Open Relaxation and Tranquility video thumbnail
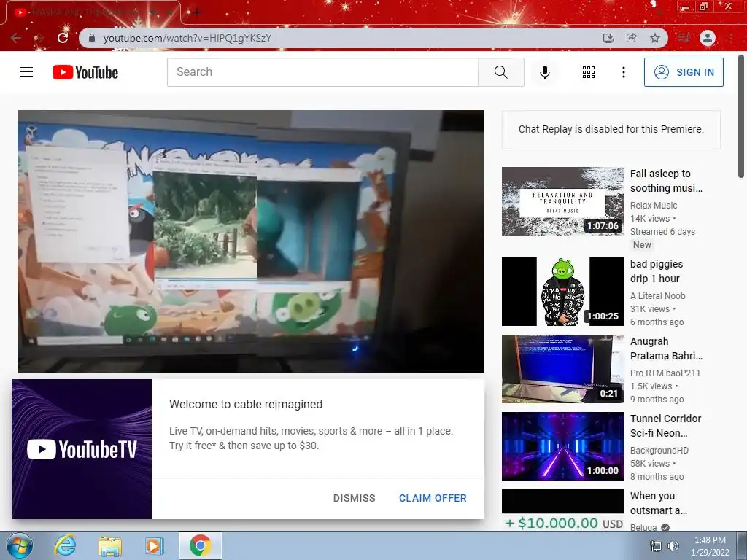747x560 pixels. pyautogui.click(x=562, y=201)
